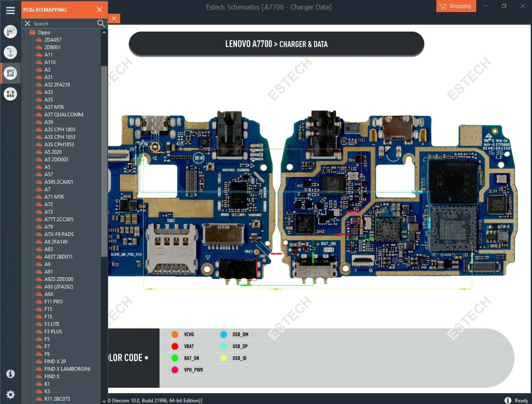Open the F11 PRO board entry
532x404 pixels.
(x=53, y=301)
